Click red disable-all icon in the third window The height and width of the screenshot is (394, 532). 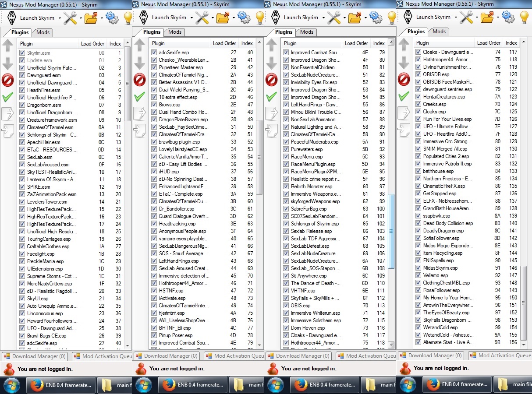pyautogui.click(x=272, y=80)
